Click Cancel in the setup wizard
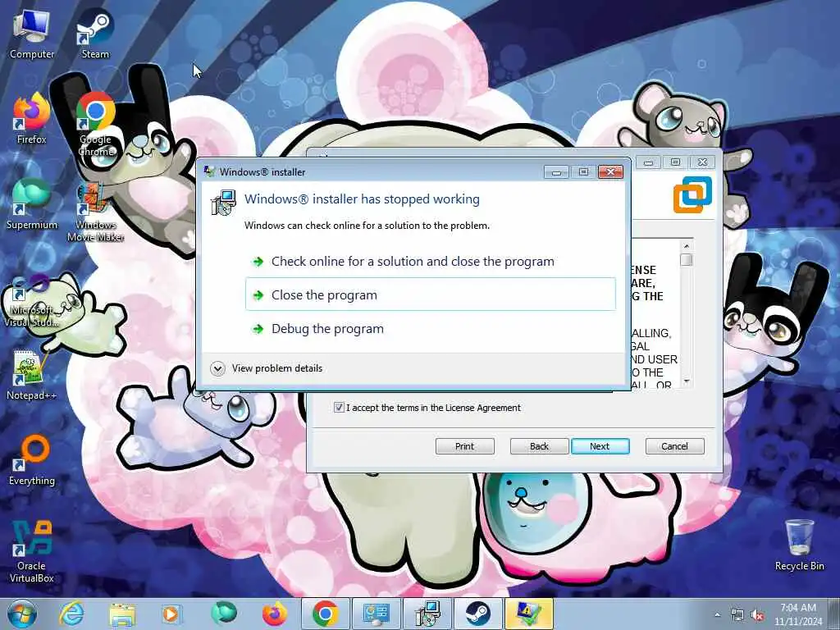Image resolution: width=840 pixels, height=630 pixels. [674, 446]
